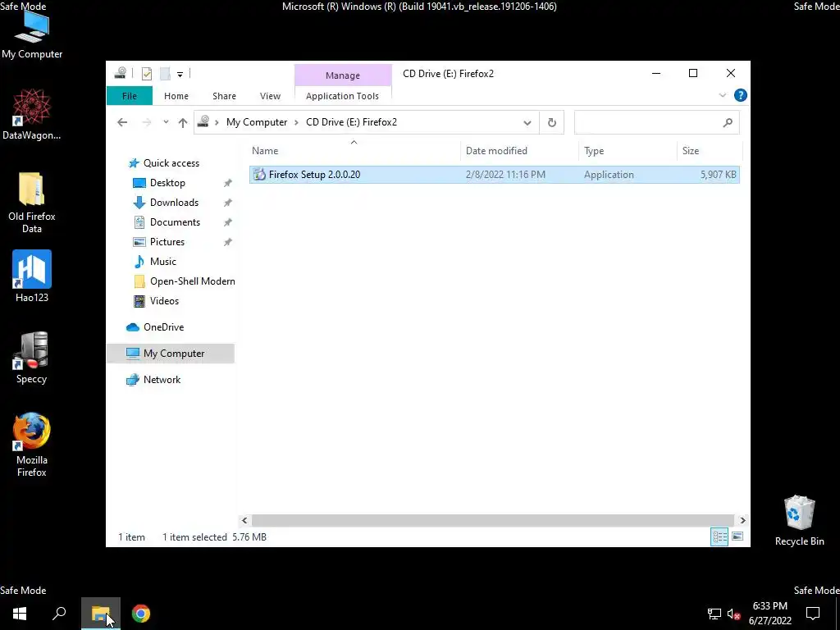
Task: Click the Manage contextual tab header
Action: [343, 75]
